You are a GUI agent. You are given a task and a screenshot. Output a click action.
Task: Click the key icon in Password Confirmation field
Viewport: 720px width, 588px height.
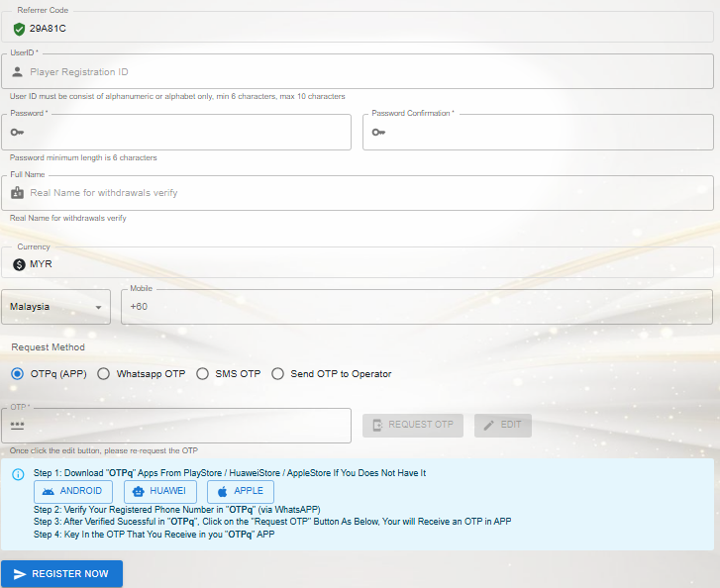378,132
